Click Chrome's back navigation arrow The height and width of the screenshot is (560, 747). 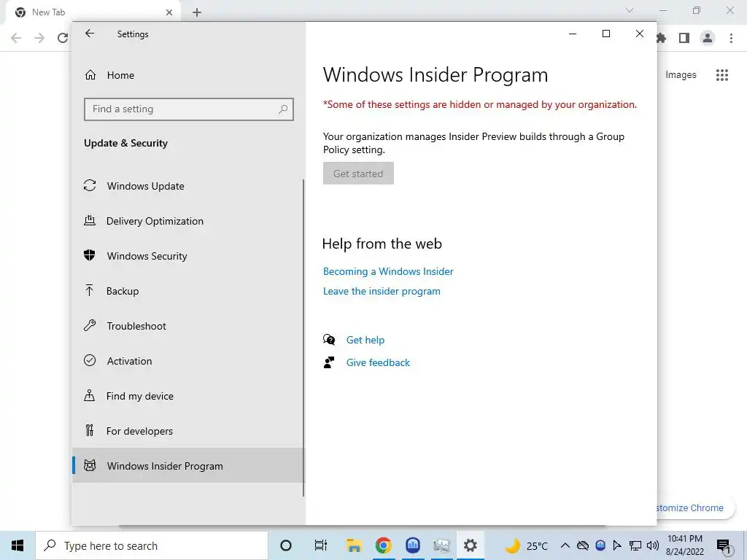[16, 38]
